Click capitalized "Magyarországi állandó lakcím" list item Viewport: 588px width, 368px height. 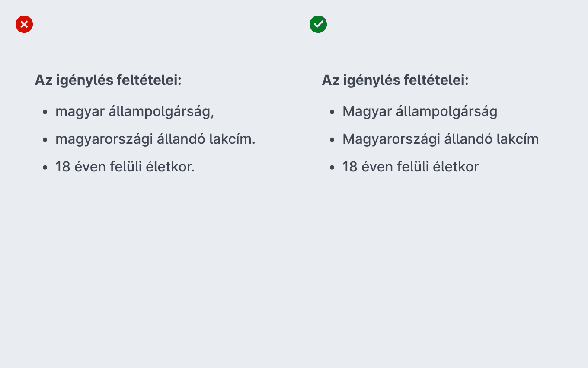coord(441,139)
